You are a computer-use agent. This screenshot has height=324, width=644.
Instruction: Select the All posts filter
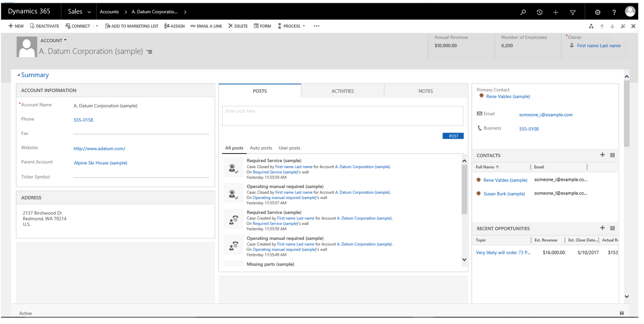point(234,148)
